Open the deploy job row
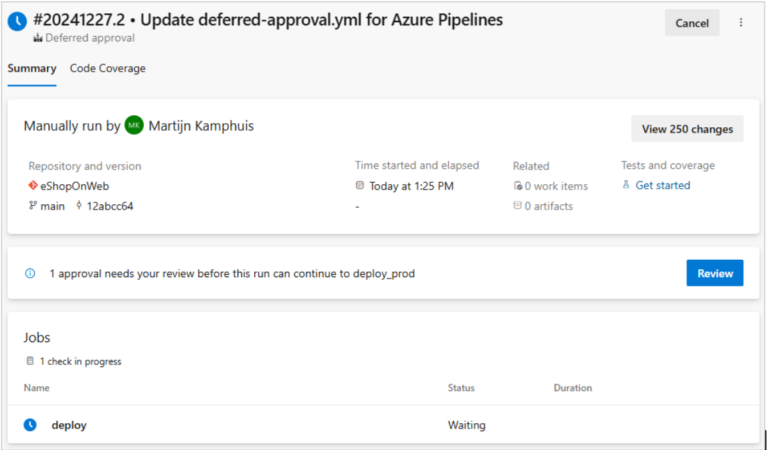 [384, 425]
